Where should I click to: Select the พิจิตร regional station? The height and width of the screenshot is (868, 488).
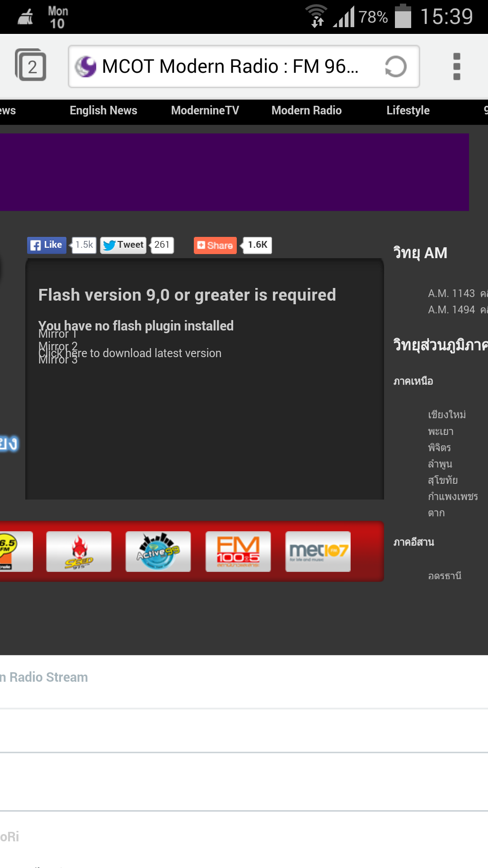tap(439, 448)
